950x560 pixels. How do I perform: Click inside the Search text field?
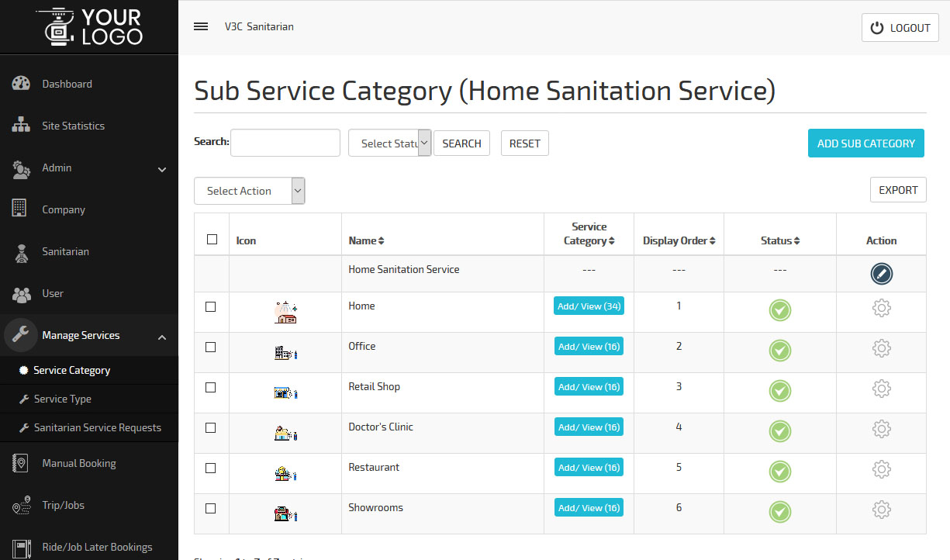click(x=285, y=143)
